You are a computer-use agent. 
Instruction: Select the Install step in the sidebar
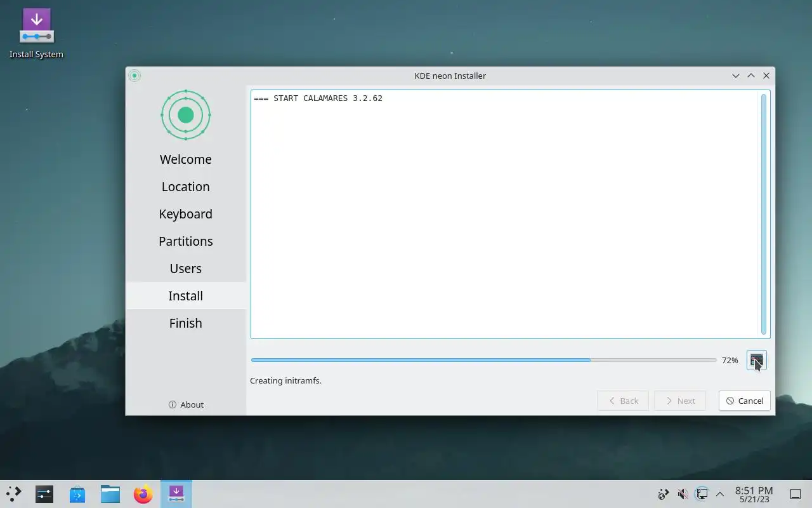click(x=186, y=296)
